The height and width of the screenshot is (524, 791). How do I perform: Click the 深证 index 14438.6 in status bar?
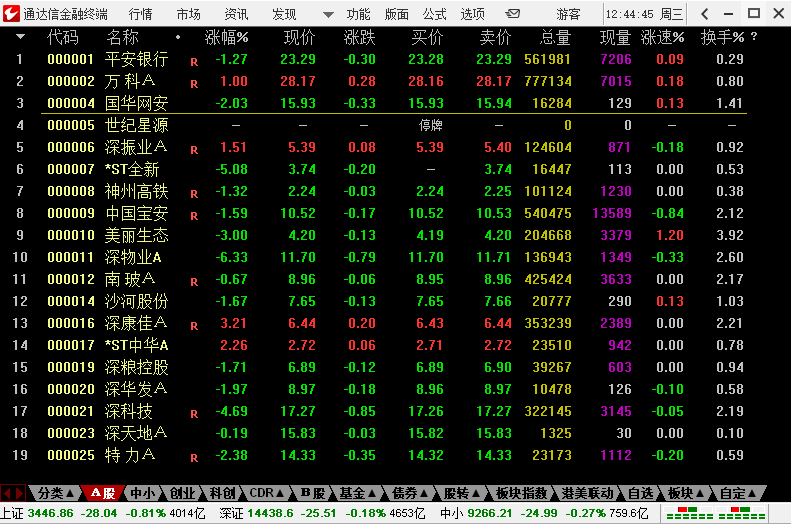270,513
